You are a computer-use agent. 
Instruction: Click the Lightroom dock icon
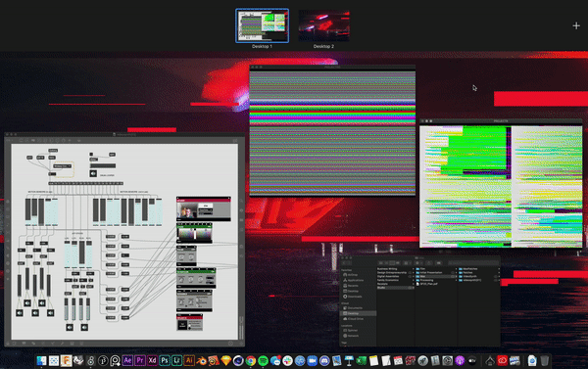tap(176, 360)
